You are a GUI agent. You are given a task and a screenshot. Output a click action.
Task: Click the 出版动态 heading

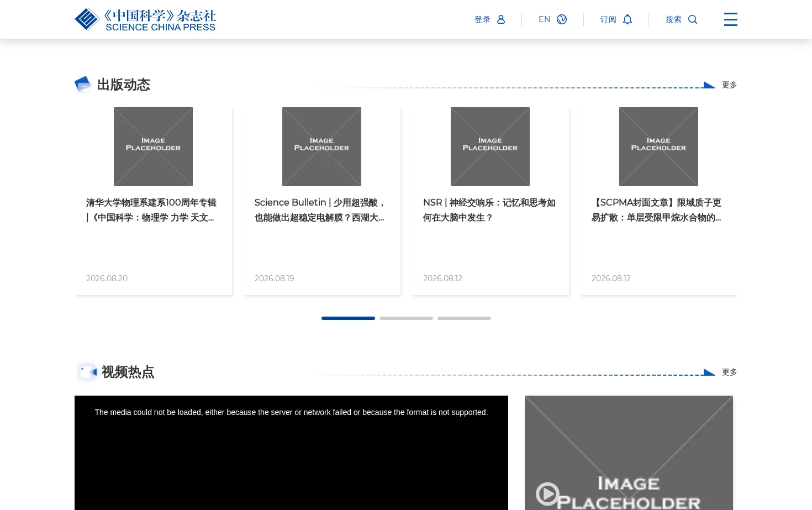coord(124,85)
